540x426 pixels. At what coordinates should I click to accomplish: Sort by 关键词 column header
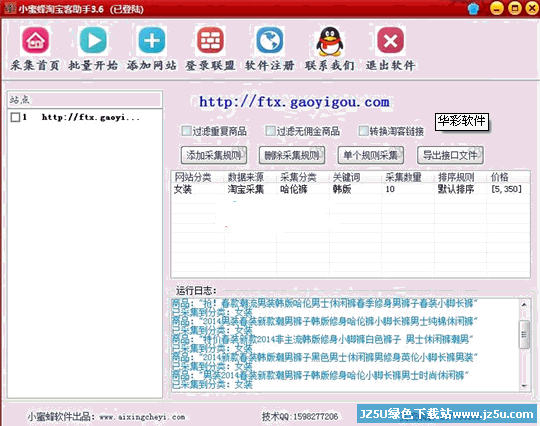[x=355, y=177]
